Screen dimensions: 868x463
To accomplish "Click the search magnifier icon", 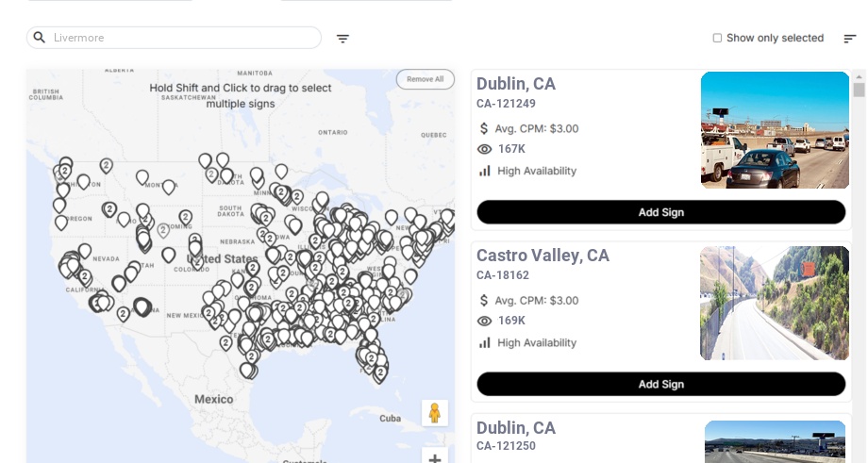I will (x=40, y=38).
